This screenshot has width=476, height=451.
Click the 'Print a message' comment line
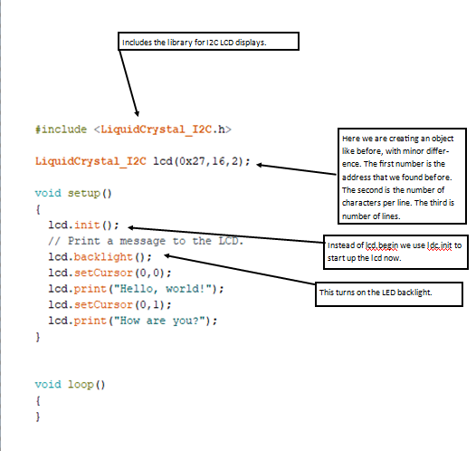point(146,241)
